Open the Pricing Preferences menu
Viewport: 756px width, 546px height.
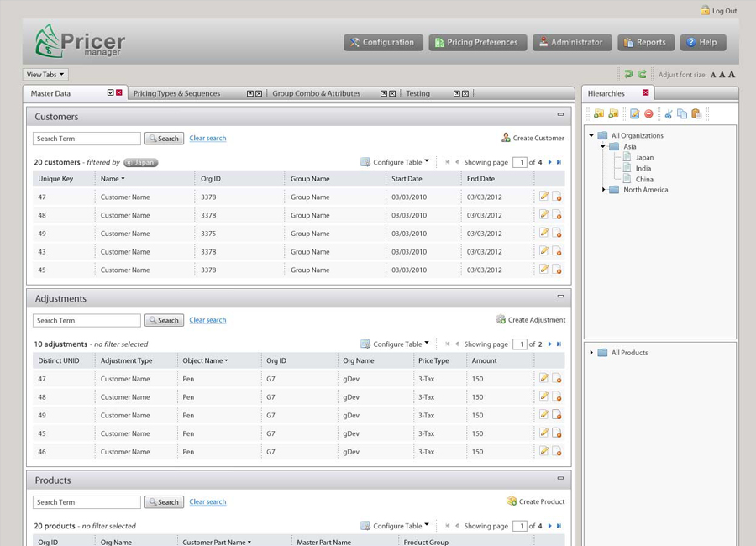[x=478, y=42]
